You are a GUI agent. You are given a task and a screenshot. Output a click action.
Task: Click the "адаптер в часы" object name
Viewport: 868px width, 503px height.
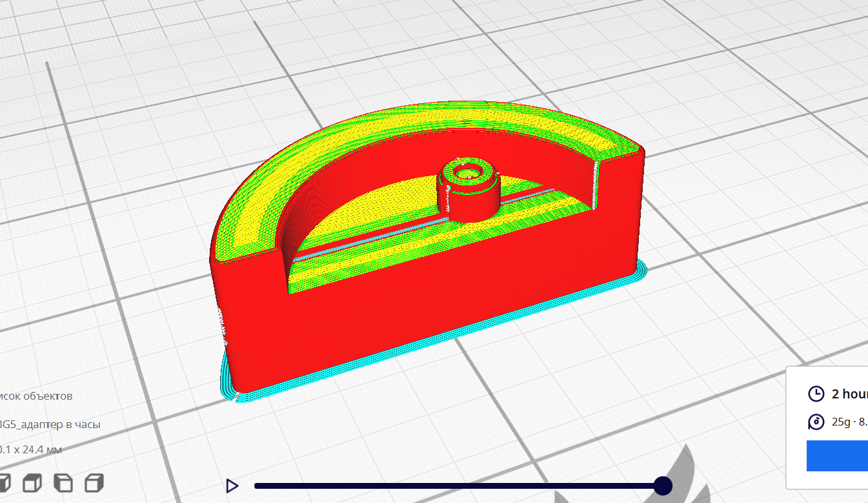60,425
